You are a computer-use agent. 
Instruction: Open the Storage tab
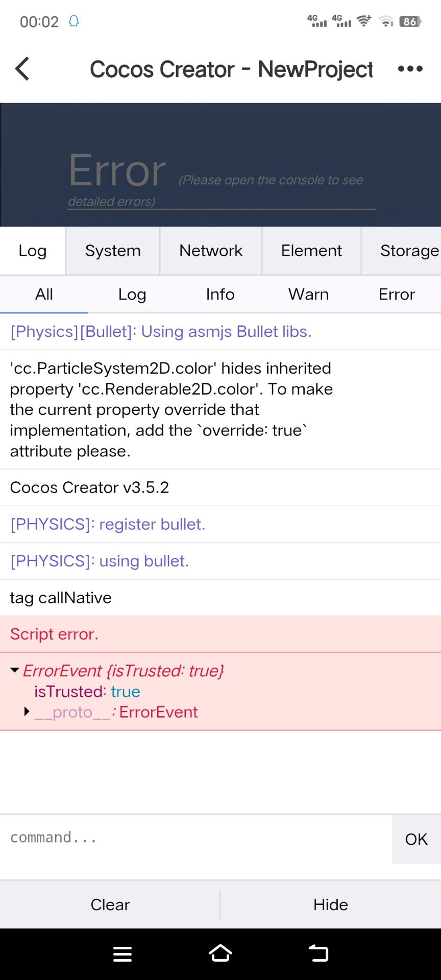(408, 251)
